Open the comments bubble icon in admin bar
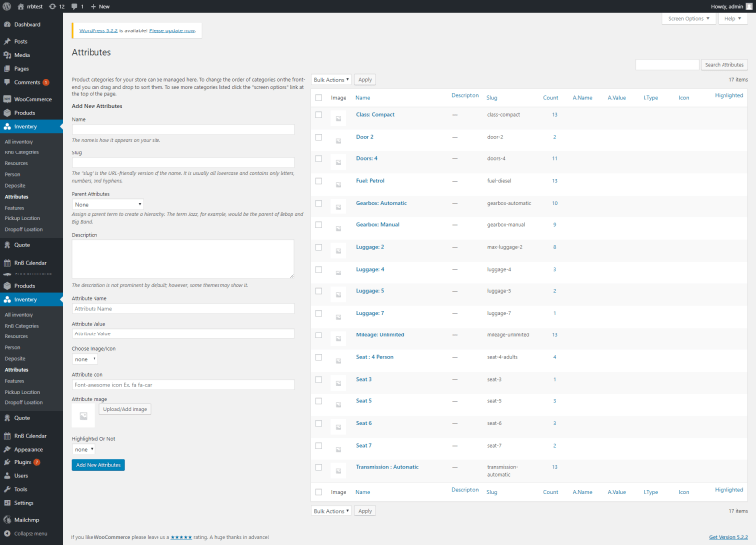The image size is (756, 545). [74, 6]
